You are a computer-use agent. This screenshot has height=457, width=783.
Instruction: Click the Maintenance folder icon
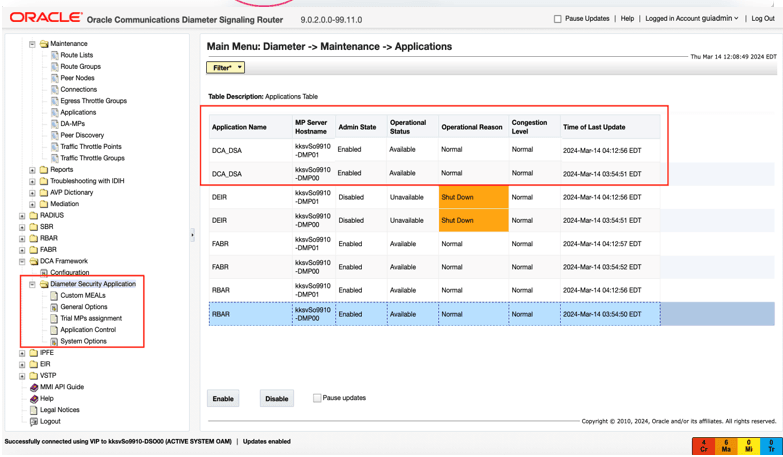click(x=44, y=44)
